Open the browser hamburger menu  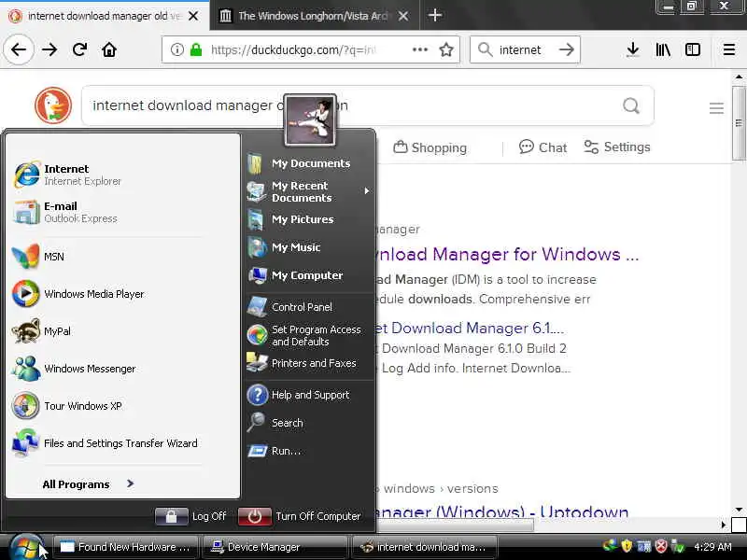pyautogui.click(x=729, y=49)
